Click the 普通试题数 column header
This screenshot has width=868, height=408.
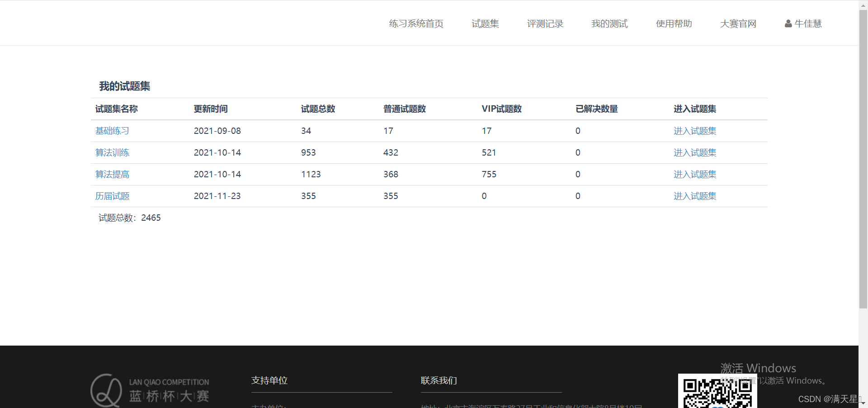(405, 109)
